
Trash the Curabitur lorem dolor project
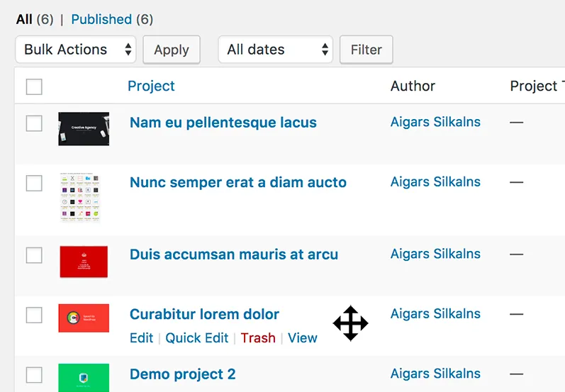pyautogui.click(x=258, y=338)
